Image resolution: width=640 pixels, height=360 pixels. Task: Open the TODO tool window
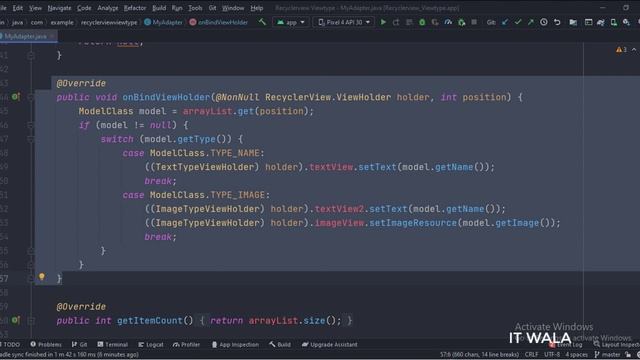(x=11, y=344)
